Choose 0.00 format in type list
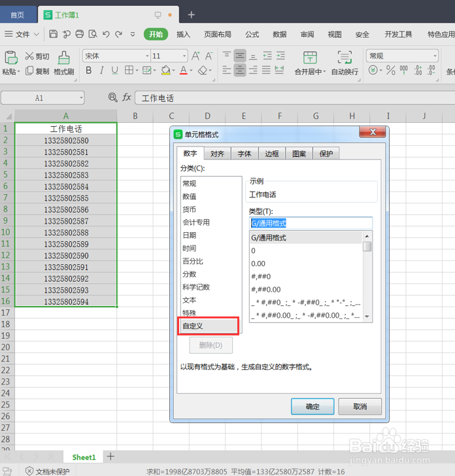This screenshot has width=455, height=476. 306,263
